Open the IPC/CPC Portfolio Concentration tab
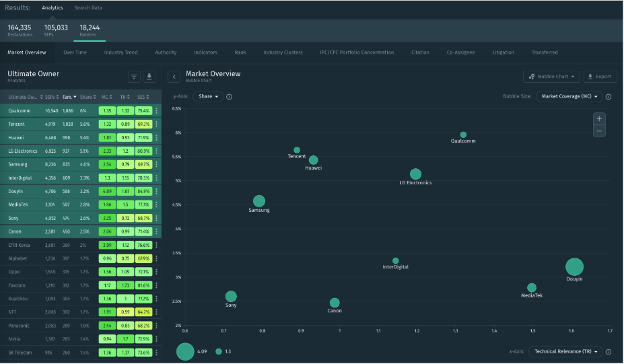 [357, 52]
